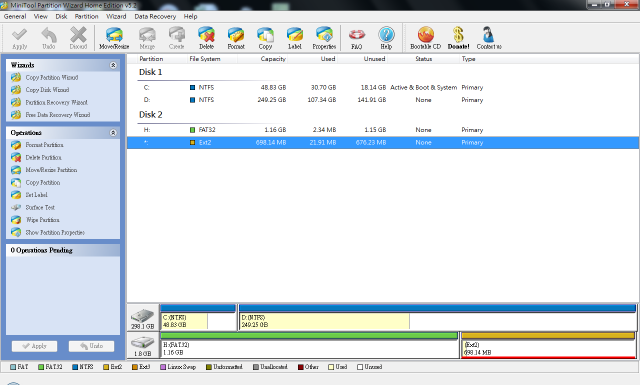Select H: (FAT32) block in disk map
The height and width of the screenshot is (385, 640).
tap(309, 345)
